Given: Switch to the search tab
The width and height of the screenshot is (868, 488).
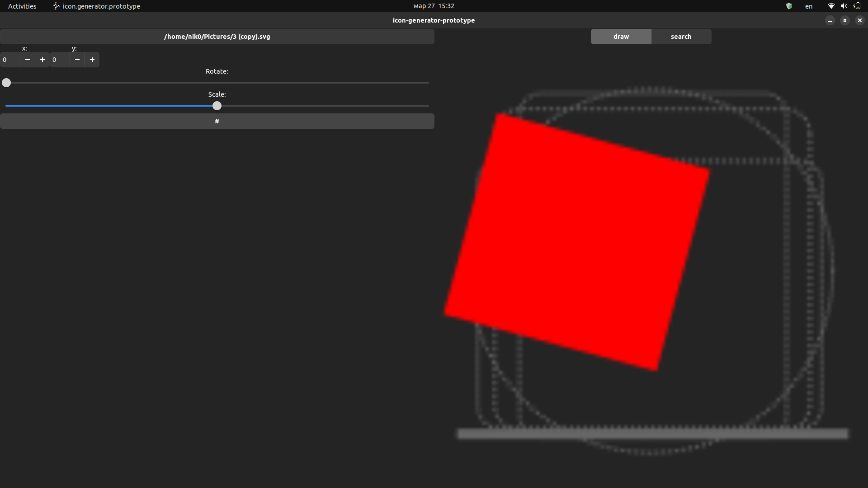Looking at the screenshot, I should (681, 36).
